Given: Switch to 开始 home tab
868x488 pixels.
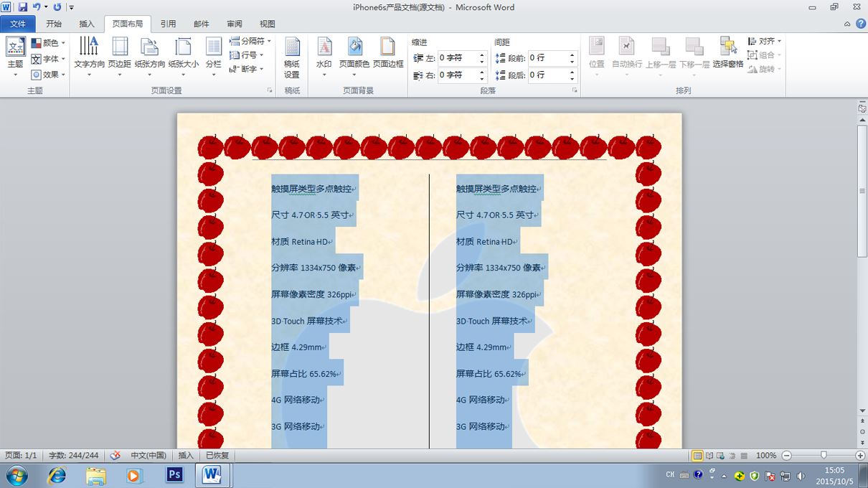Looking at the screenshot, I should click(x=54, y=24).
